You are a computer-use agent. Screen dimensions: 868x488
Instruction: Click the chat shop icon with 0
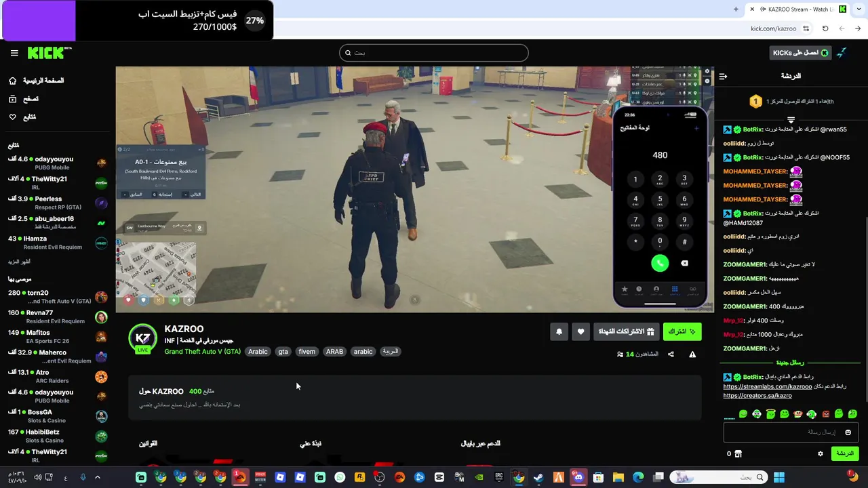coord(734,453)
